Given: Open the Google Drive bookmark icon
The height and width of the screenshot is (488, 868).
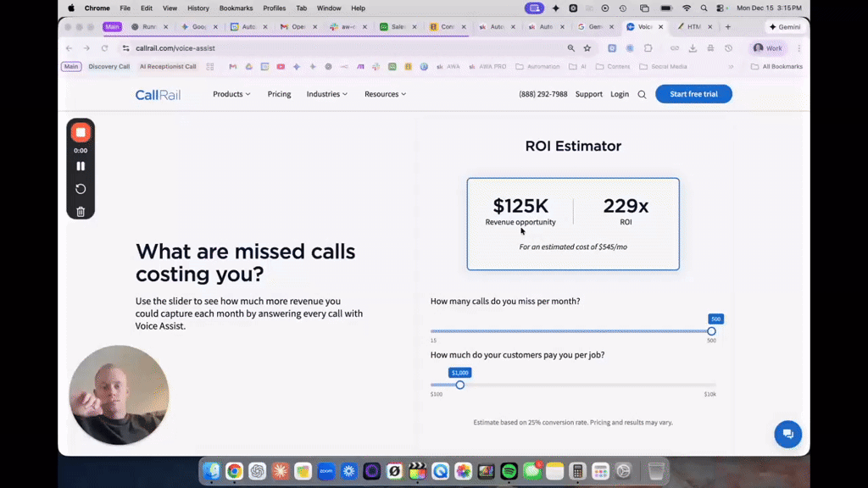Looking at the screenshot, I should [248, 66].
